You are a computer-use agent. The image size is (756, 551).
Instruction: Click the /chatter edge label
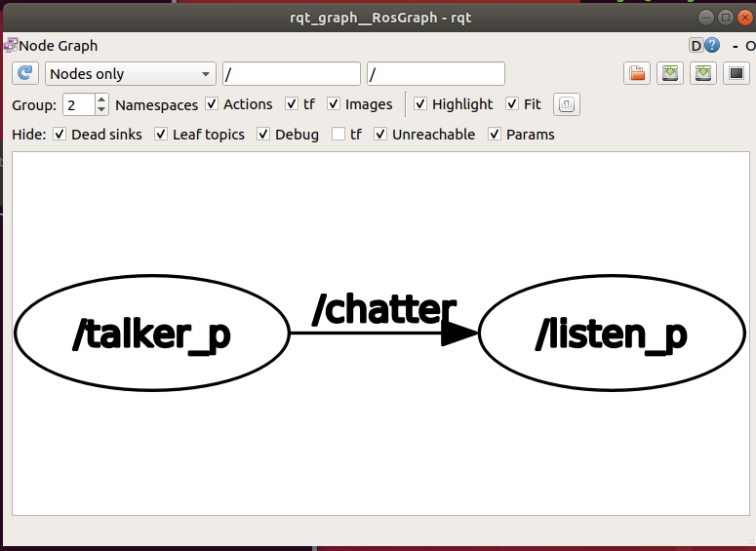pyautogui.click(x=383, y=308)
